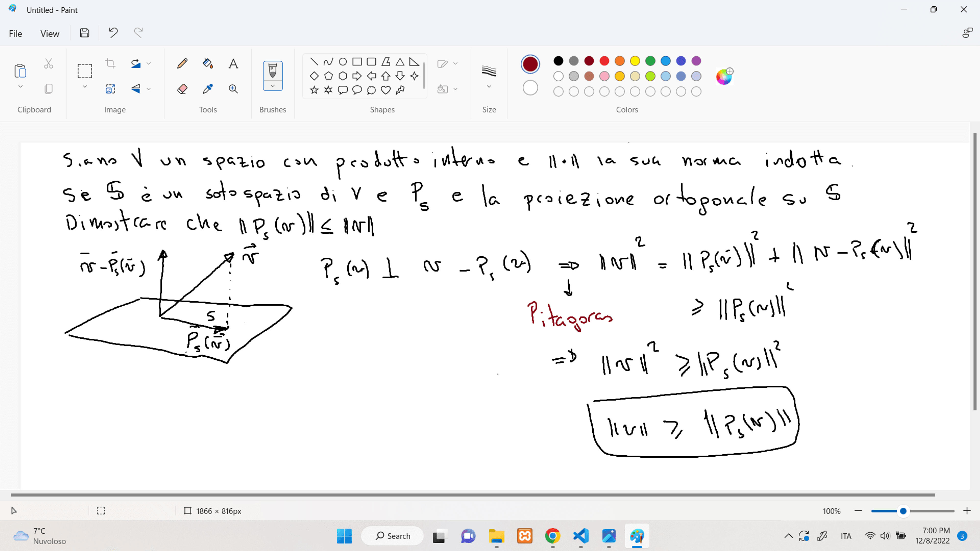Open the Paste options dropdown
Screen dimensions: 980x551
pyautogui.click(x=20, y=87)
